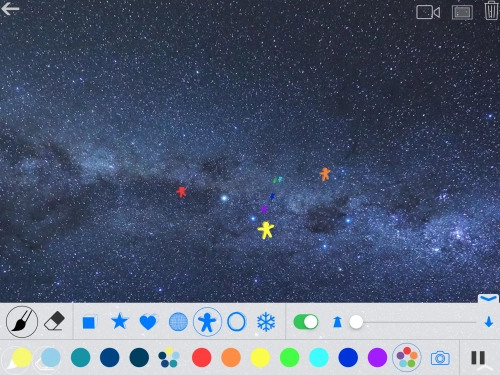The image size is (500, 375).
Task: Choose the person figure brush shape
Action: pos(207,322)
